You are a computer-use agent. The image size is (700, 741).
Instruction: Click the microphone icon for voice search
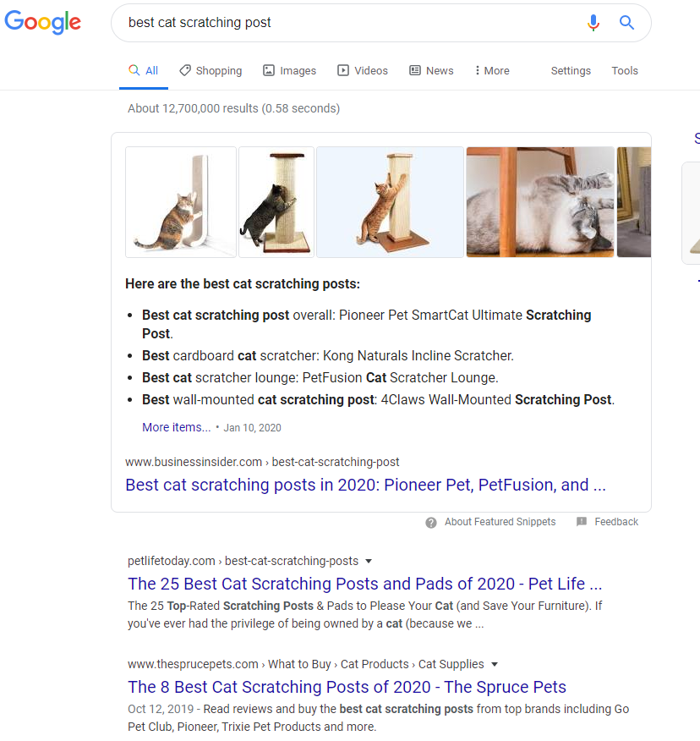coord(593,23)
